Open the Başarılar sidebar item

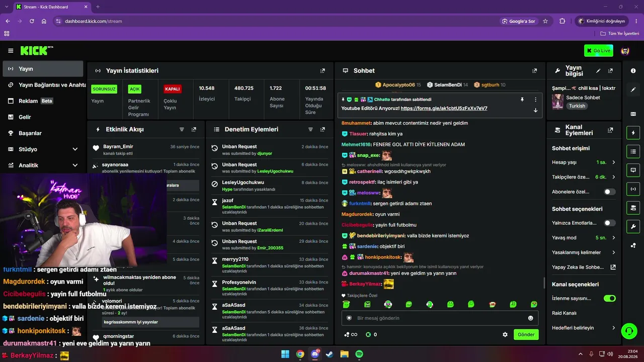tap(43, 133)
